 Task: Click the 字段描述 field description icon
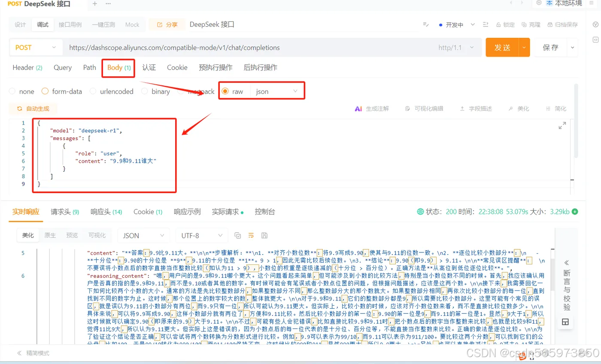(461, 109)
